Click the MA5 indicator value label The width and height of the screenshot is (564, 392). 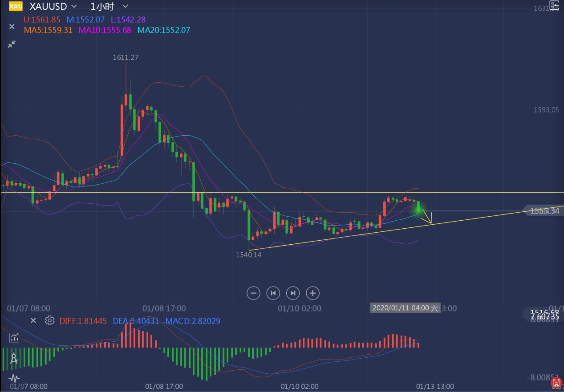pos(47,30)
